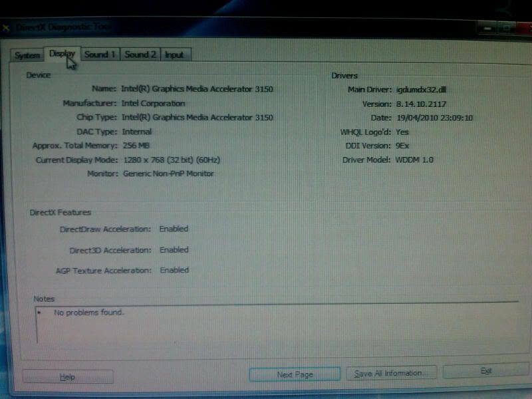
Task: Click the Exit button
Action: pyautogui.click(x=486, y=371)
